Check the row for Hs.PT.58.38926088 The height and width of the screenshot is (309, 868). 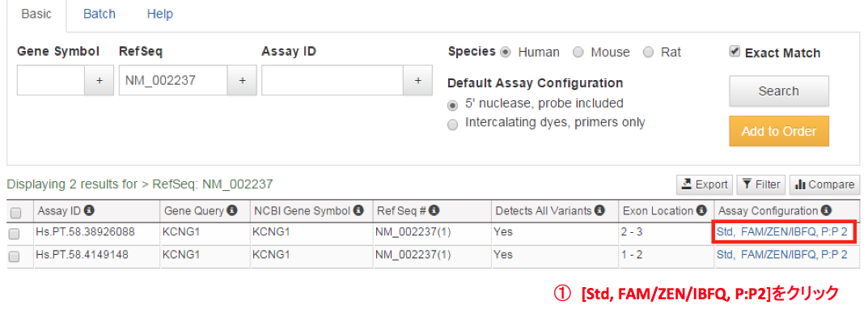coord(15,234)
